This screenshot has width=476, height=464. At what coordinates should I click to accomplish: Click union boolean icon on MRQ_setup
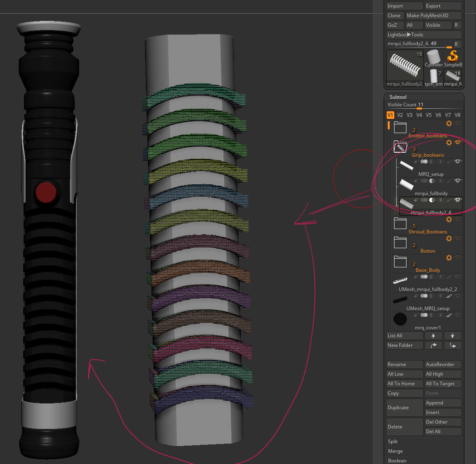[x=424, y=162]
